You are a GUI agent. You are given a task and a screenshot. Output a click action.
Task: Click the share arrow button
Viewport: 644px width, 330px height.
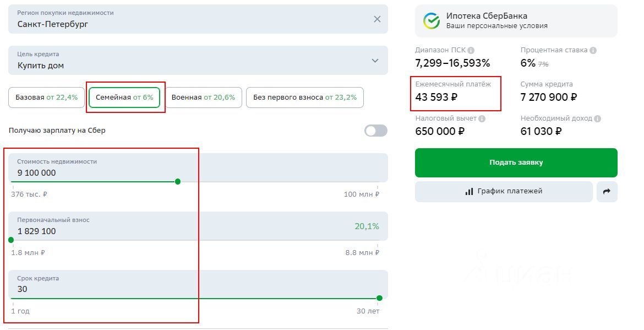coord(607,192)
